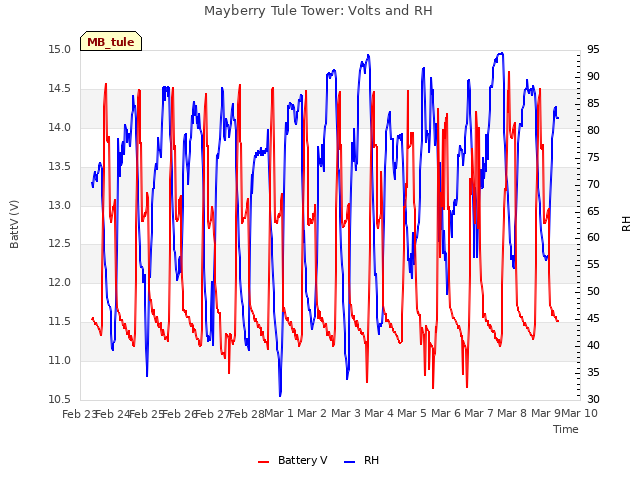
Task: Click the Mar 8 date tick label
Action: click(512, 413)
